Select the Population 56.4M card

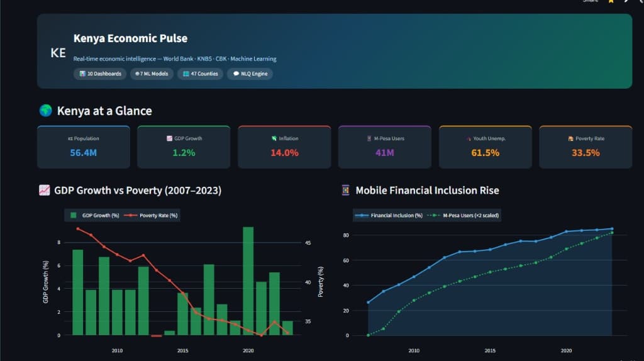click(x=84, y=147)
